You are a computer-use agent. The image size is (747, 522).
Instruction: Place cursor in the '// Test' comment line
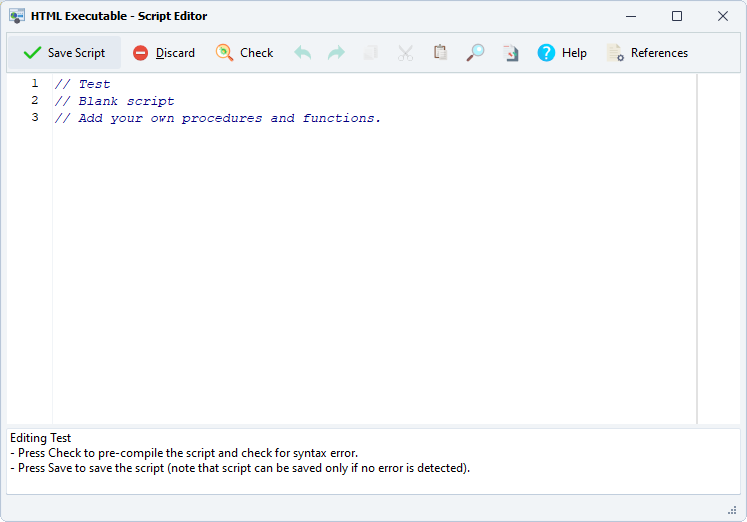pyautogui.click(x=84, y=84)
